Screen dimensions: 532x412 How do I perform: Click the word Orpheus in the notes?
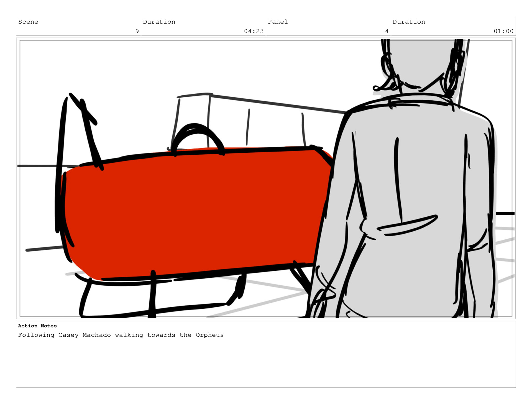point(209,335)
